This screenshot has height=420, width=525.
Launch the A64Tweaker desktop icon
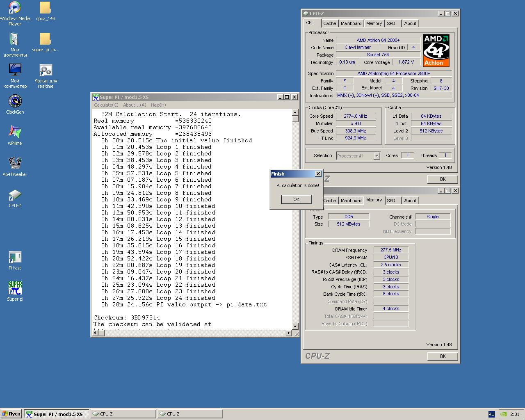(15, 167)
